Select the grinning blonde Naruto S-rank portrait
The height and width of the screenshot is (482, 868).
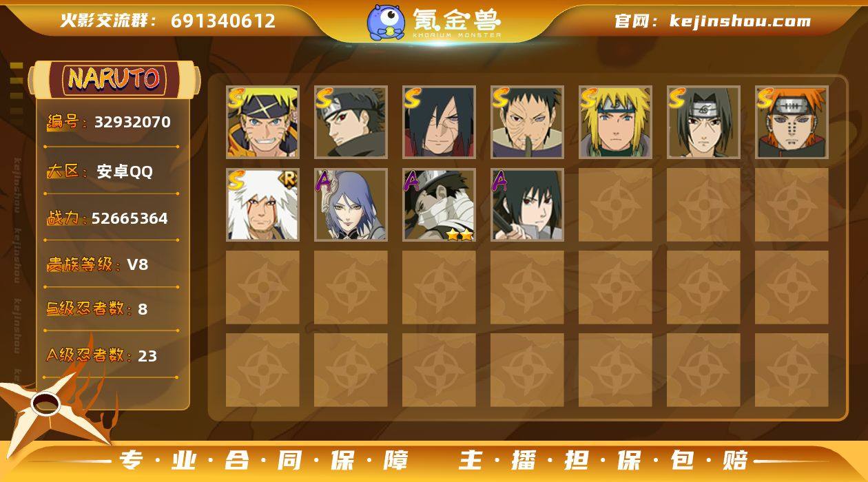coord(262,122)
